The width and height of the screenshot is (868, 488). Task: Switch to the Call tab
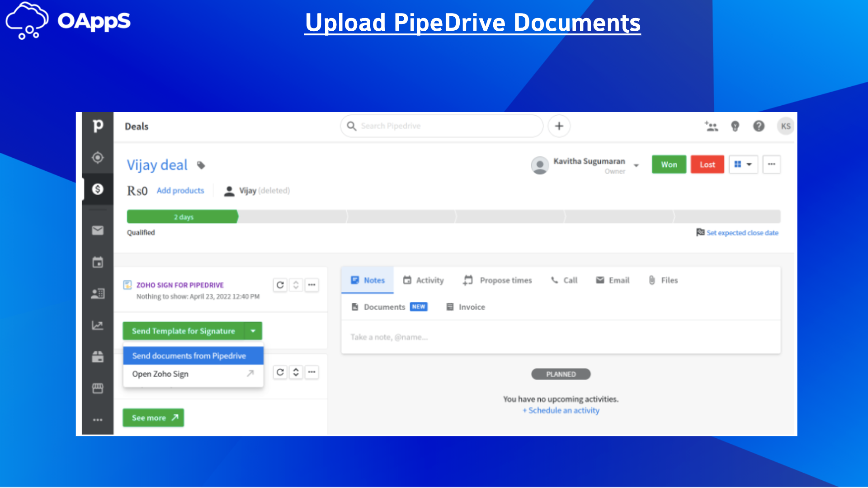pos(564,280)
